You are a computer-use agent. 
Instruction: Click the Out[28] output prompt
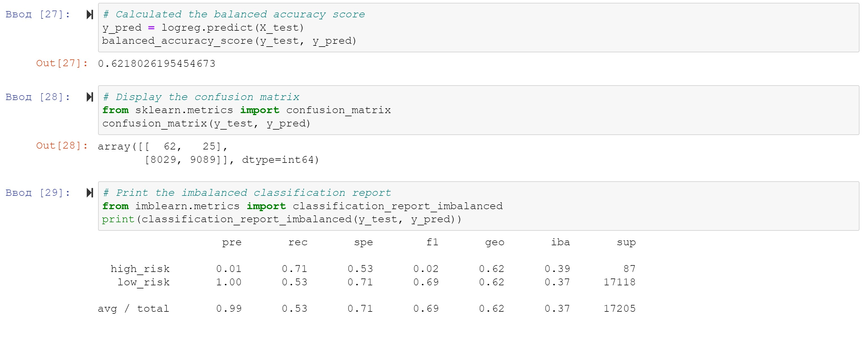click(x=62, y=146)
